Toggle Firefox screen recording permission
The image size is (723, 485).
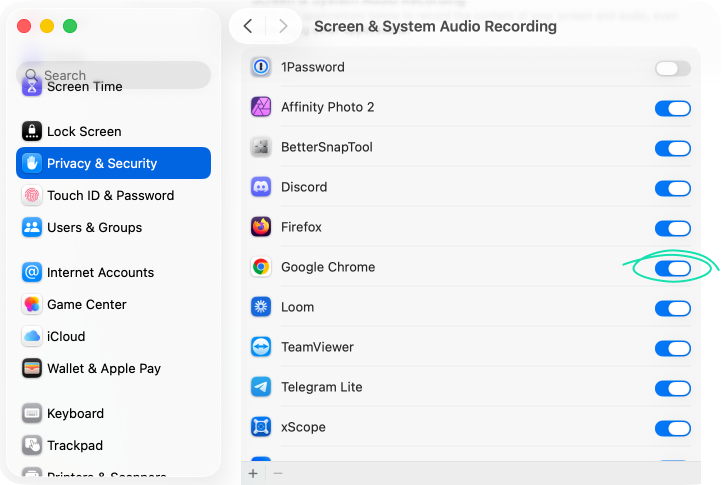tap(673, 229)
